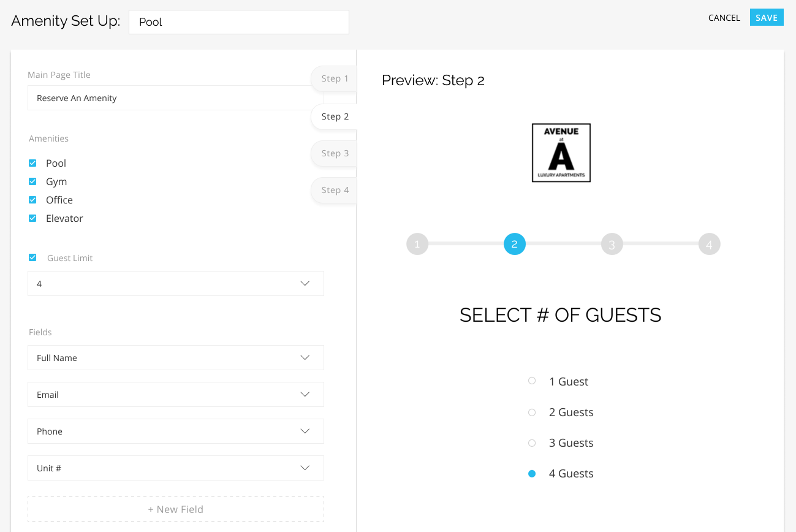
Task: Open the Unit # field dropdown
Action: (x=175, y=468)
